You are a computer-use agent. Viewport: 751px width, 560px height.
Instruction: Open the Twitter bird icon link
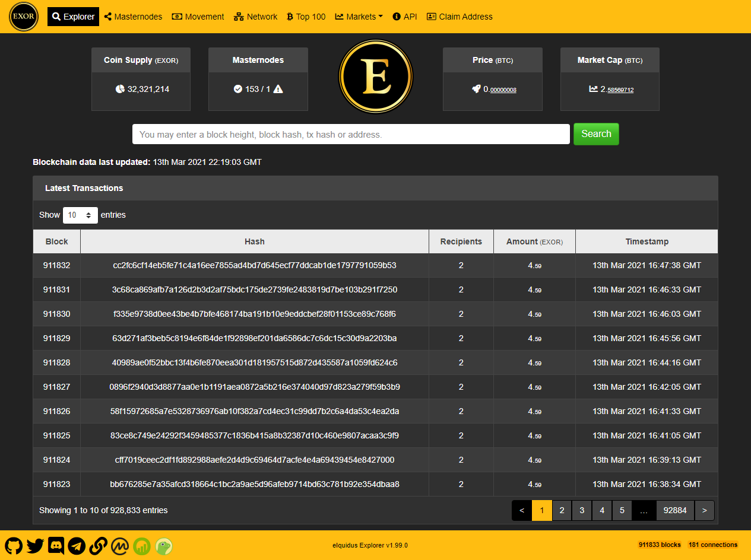pos(35,546)
